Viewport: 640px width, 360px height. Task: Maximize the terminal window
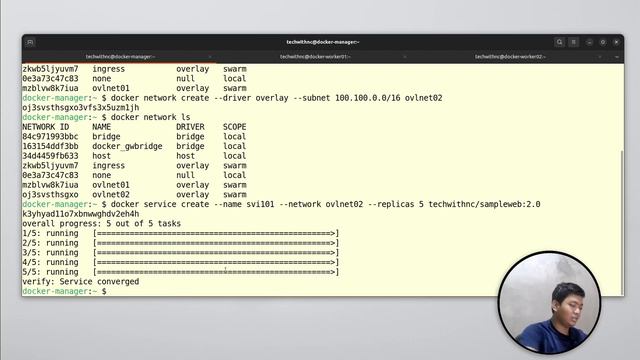603,42
